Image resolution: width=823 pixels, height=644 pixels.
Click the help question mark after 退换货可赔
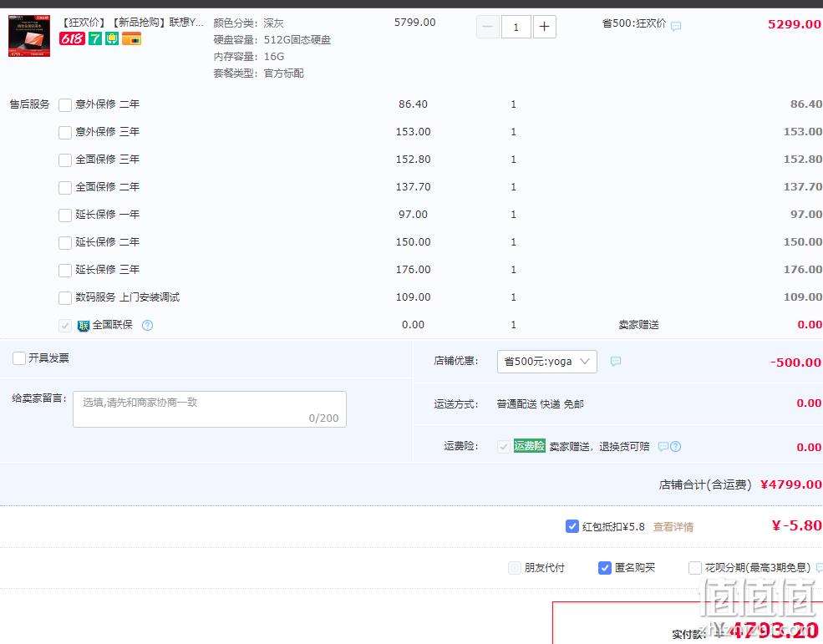coord(675,446)
